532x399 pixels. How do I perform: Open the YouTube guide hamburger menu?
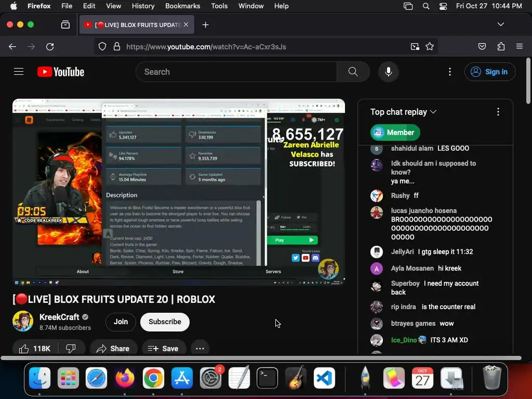point(19,72)
